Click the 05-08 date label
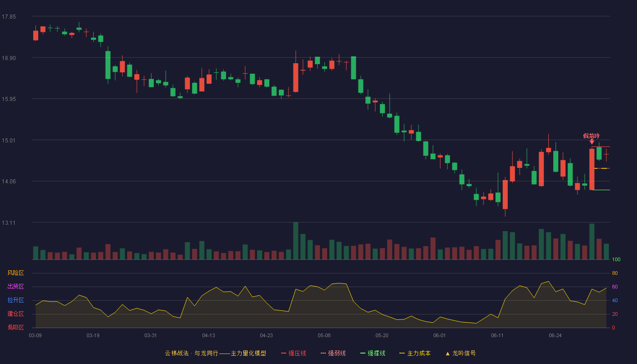This screenshot has height=364, width=637. [324, 335]
